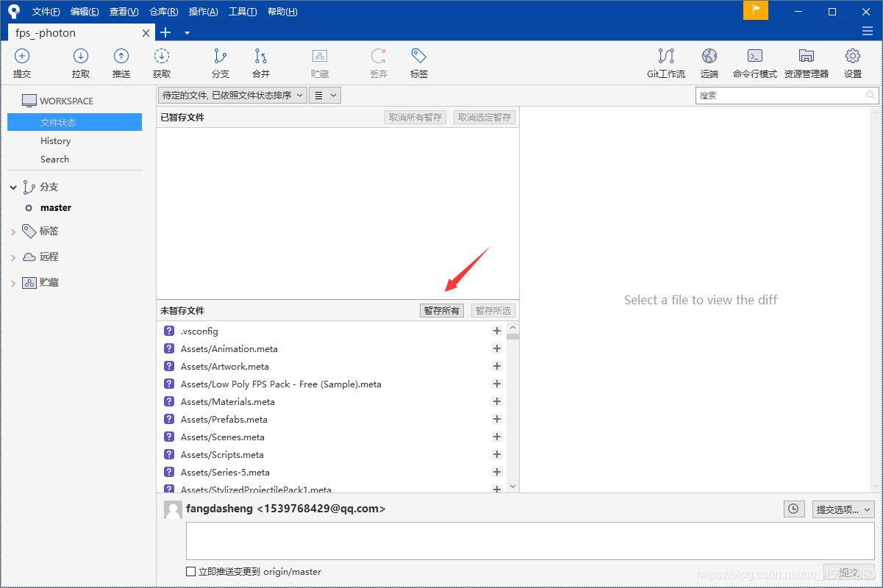Image resolution: width=883 pixels, height=588 pixels.
Task: Click the search magnifier icon
Action: [871, 96]
